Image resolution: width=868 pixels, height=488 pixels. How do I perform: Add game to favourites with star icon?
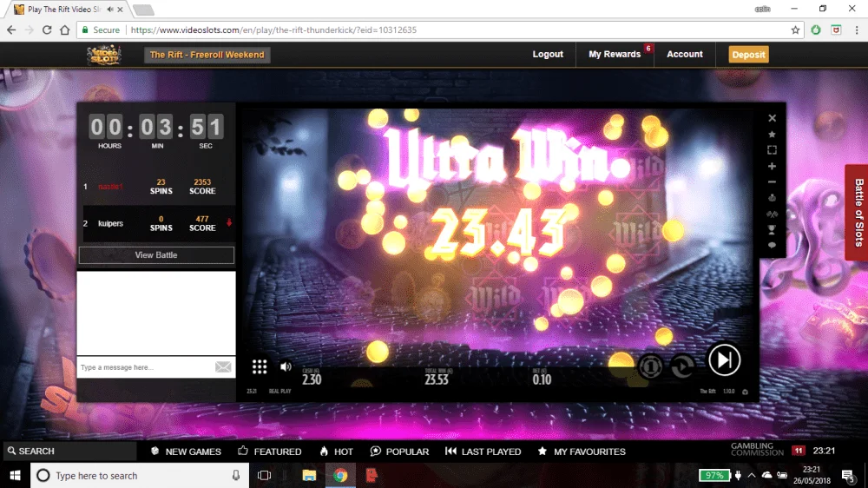pyautogui.click(x=772, y=134)
